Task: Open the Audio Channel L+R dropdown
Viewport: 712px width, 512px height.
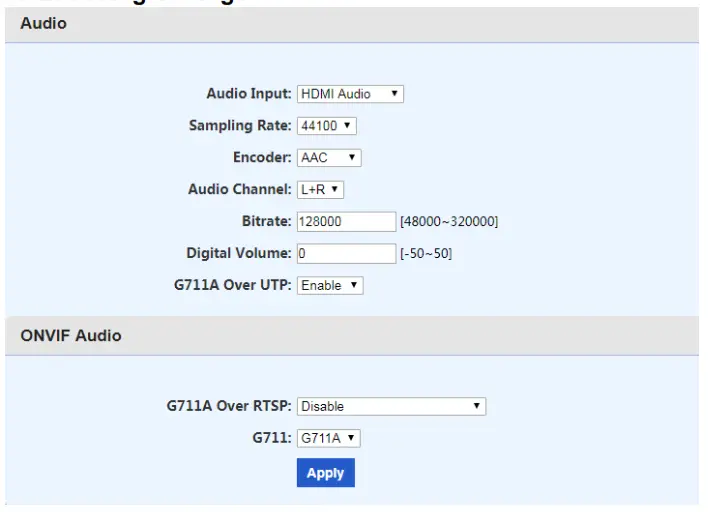Action: 320,189
